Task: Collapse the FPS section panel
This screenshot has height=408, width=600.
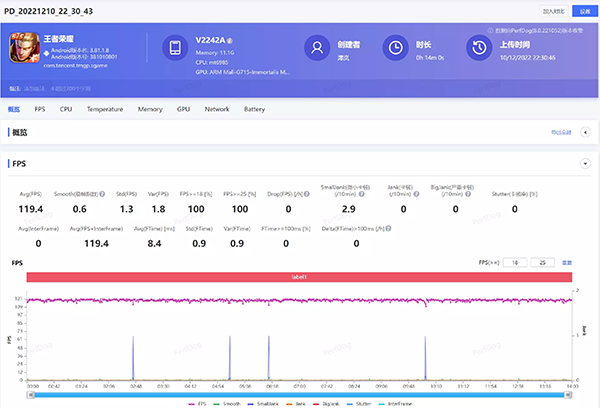Action: (x=584, y=162)
